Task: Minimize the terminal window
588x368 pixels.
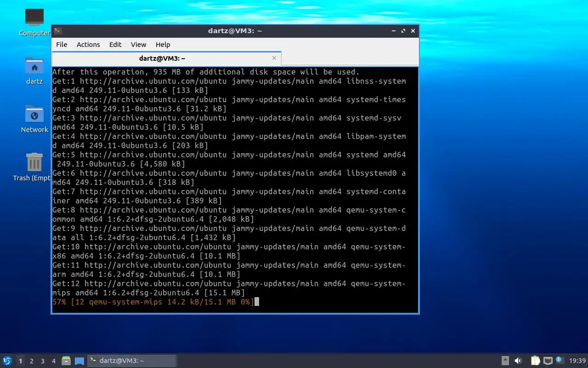Action: [x=394, y=31]
